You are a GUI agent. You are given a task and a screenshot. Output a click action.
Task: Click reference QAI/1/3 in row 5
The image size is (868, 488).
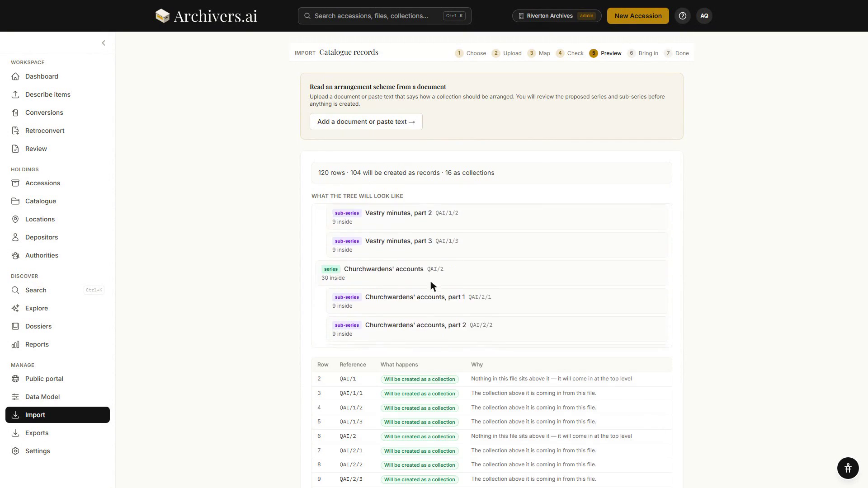click(x=351, y=422)
